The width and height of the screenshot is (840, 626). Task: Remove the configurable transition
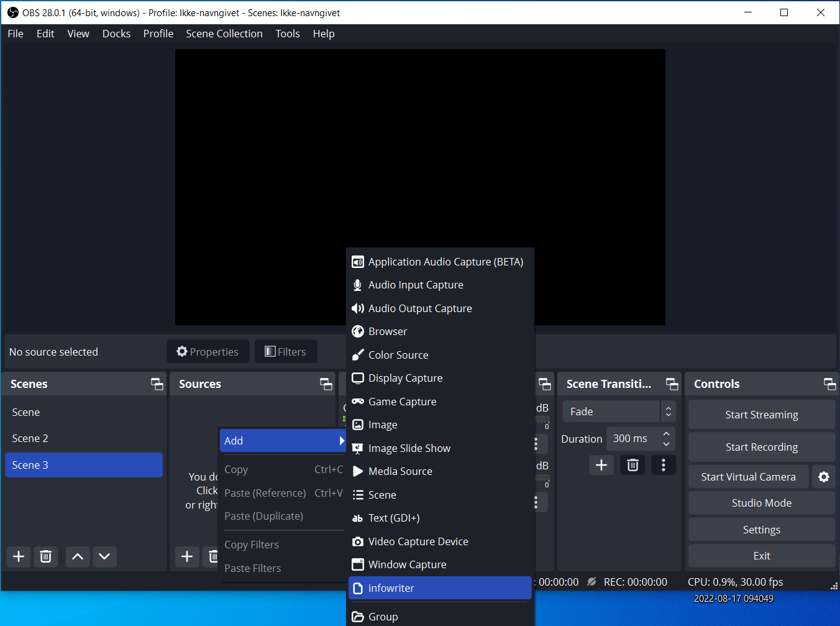(x=632, y=465)
